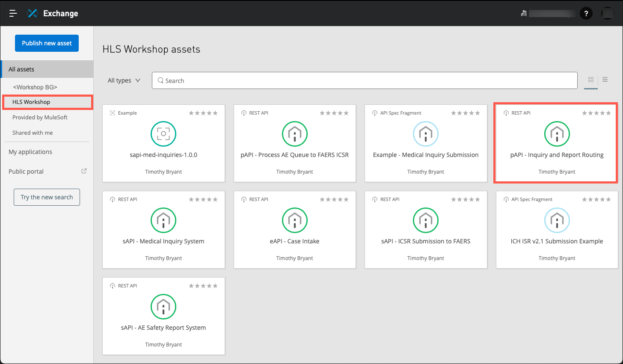This screenshot has height=364, width=623.
Task: Open the sAPI - AE Safety Report System title
Action: click(x=163, y=328)
